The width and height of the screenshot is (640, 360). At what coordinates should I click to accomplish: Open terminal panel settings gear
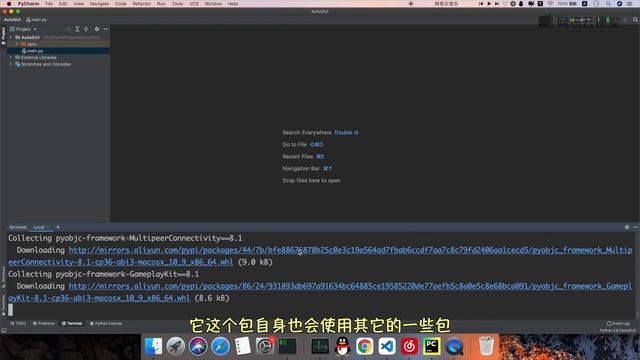click(627, 227)
